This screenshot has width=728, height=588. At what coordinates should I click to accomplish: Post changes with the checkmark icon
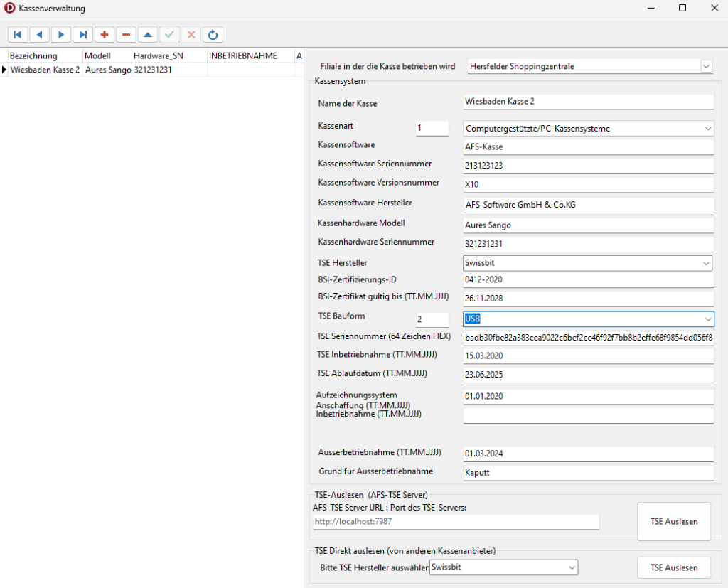click(169, 35)
